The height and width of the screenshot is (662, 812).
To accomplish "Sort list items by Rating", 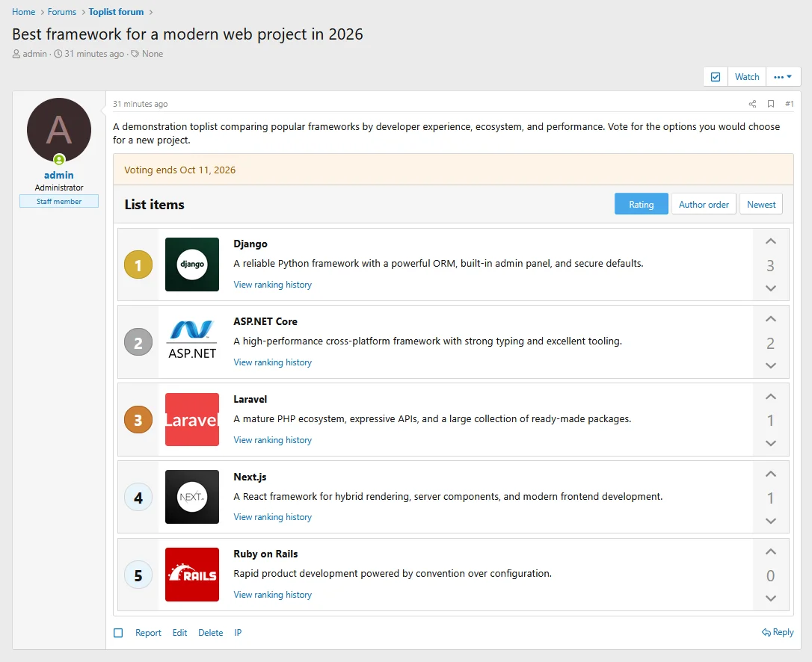I will pos(641,205).
